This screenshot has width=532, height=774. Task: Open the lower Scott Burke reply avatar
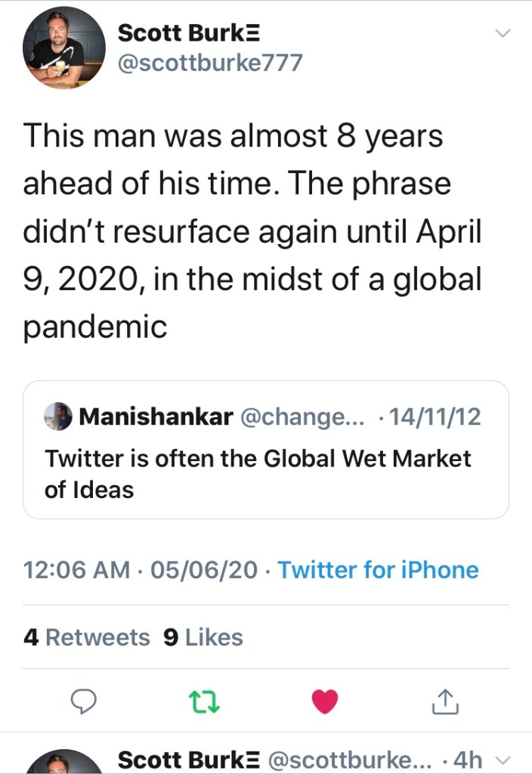64,762
